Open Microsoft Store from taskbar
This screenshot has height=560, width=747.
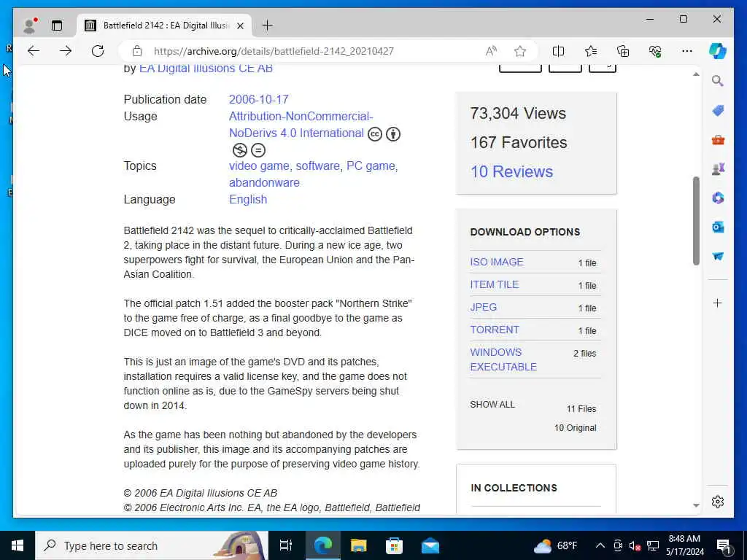(x=394, y=545)
